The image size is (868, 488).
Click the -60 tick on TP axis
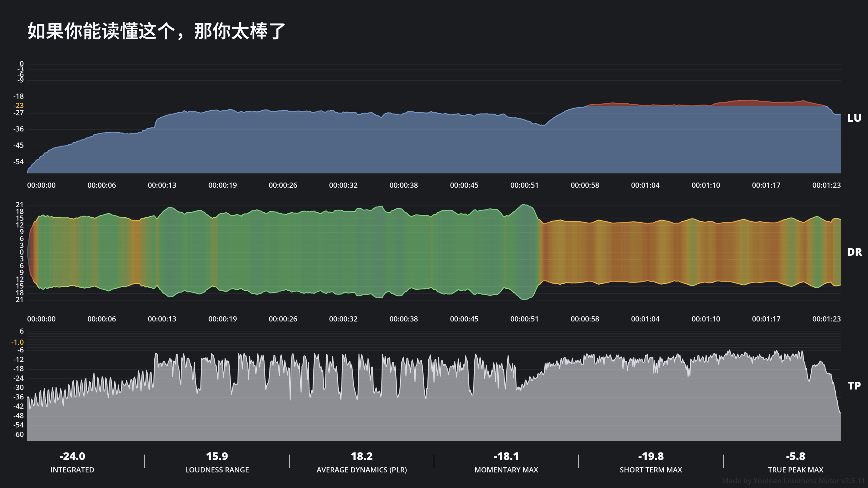tap(18, 434)
